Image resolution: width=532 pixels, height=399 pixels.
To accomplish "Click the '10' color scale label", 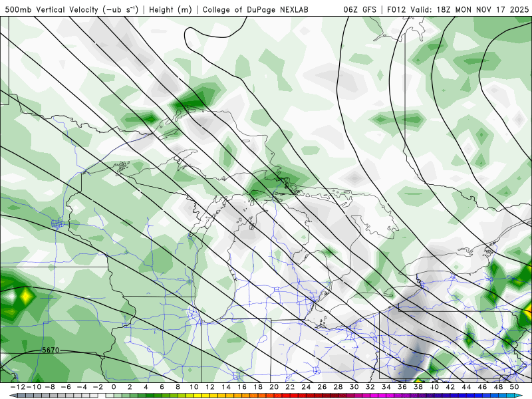I will [x=194, y=387].
